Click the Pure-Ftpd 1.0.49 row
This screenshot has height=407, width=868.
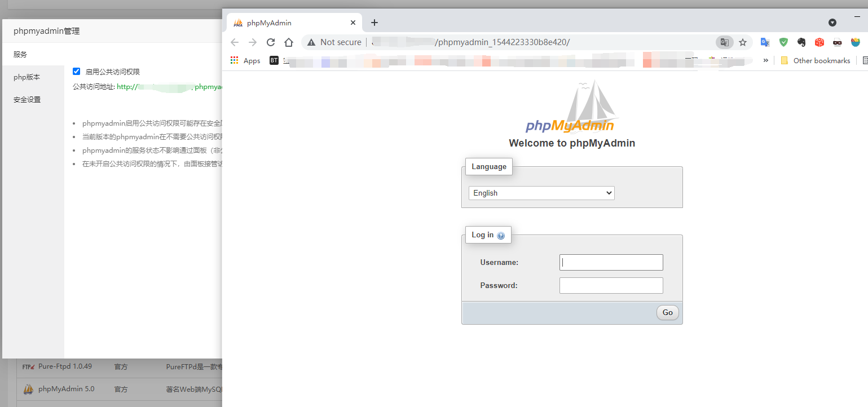pos(120,366)
